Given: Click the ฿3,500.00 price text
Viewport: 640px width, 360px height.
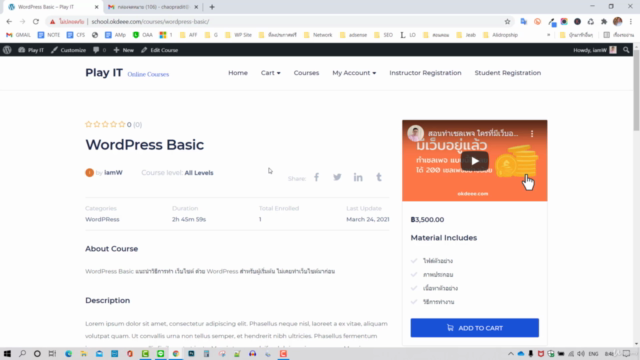Looking at the screenshot, I should pyautogui.click(x=427, y=220).
